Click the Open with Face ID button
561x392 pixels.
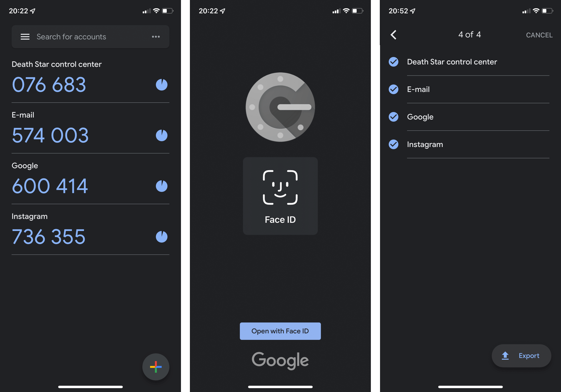pos(280,331)
